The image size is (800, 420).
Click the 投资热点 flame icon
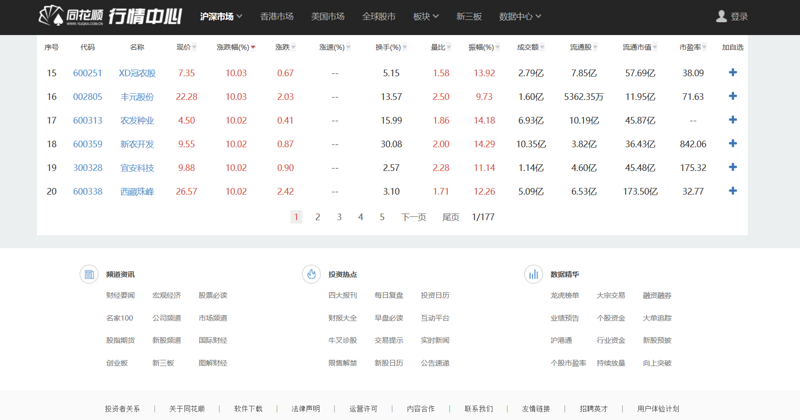pyautogui.click(x=311, y=275)
